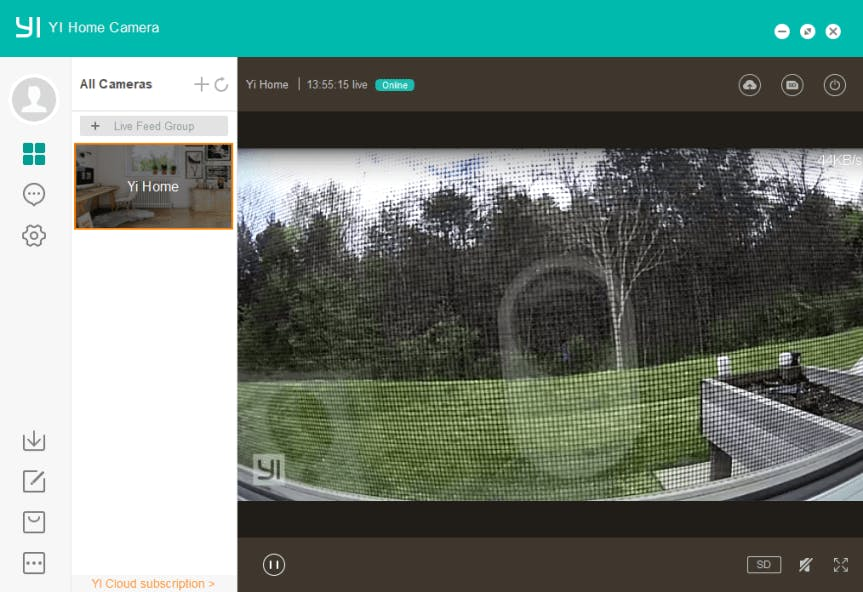Screen dimensions: 863x592
Task: Open SD card recordings
Action: [x=792, y=85]
